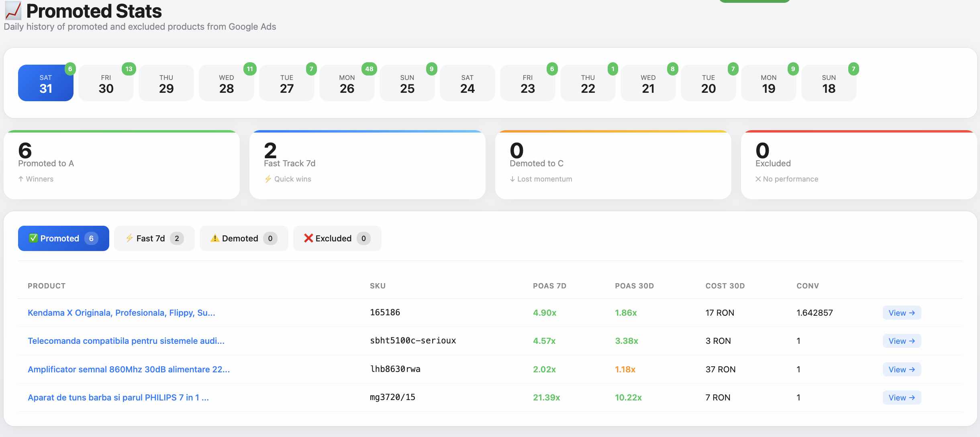Click the warning triangle icon on Demoted tab
980x437 pixels.
pyautogui.click(x=215, y=238)
